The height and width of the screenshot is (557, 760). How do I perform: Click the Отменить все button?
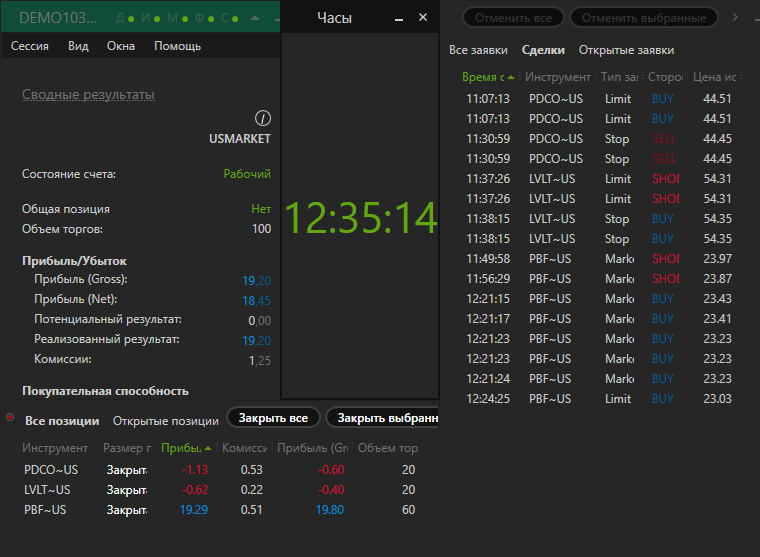(x=513, y=18)
